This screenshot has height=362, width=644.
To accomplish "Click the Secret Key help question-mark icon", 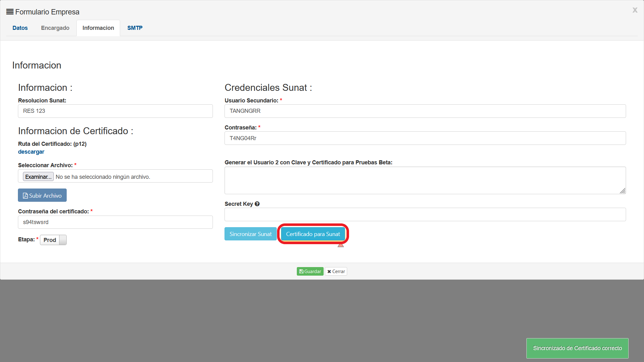I will click(257, 204).
